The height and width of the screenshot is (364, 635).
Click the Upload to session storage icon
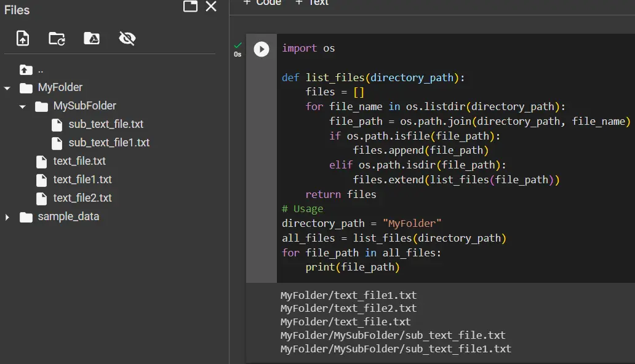tap(22, 38)
